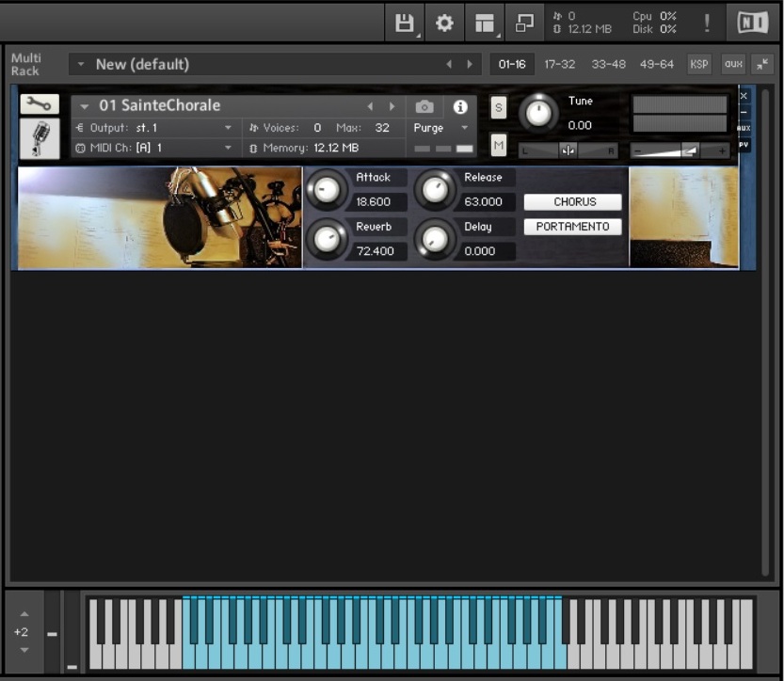Mute the SainteChorale instrument
This screenshot has height=681, width=784.
tap(498, 146)
